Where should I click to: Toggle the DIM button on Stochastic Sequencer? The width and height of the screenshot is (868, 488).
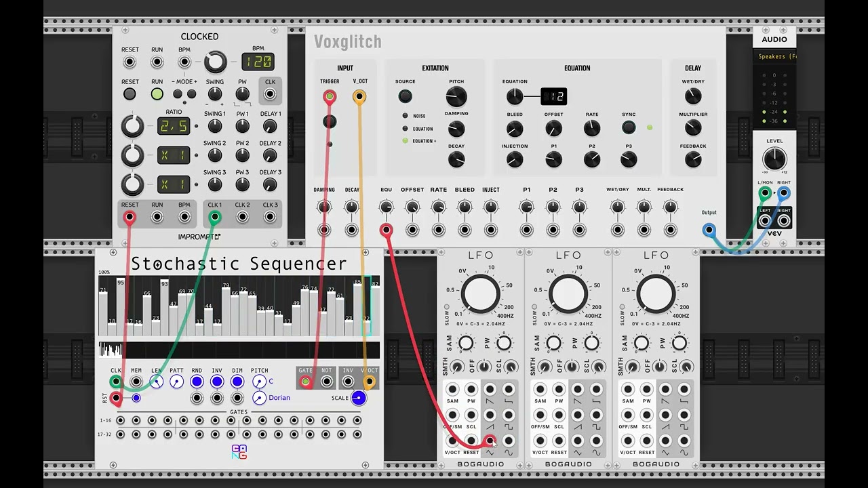coord(237,382)
